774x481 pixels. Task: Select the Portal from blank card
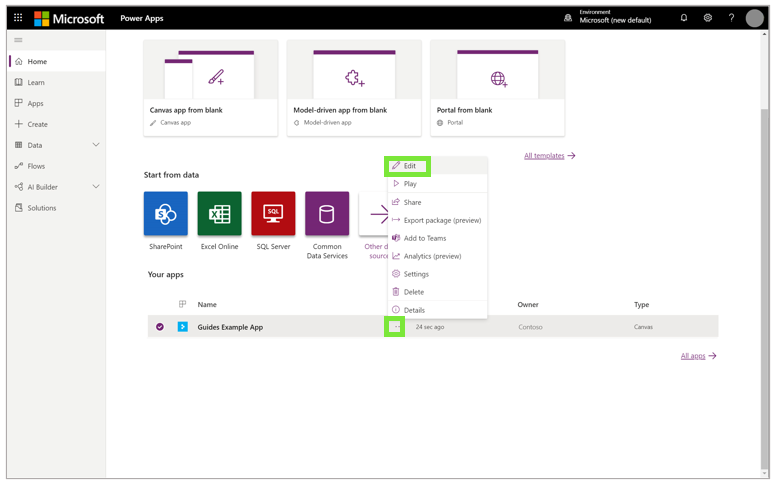(498, 88)
